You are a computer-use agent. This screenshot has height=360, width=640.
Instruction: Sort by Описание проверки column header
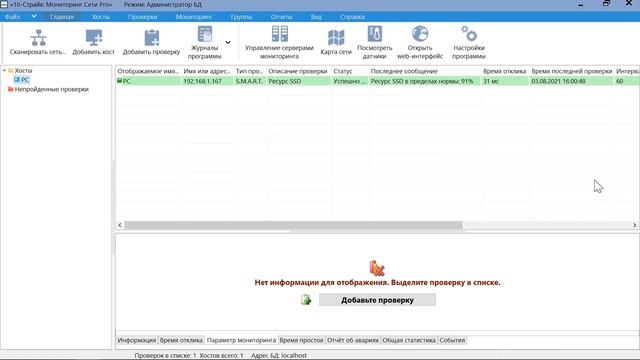coord(298,71)
